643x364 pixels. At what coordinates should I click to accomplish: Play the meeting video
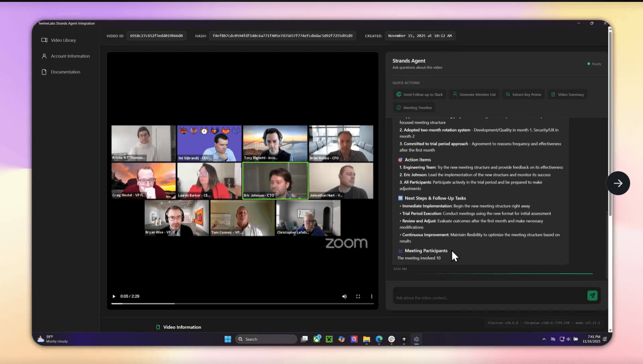[114, 296]
